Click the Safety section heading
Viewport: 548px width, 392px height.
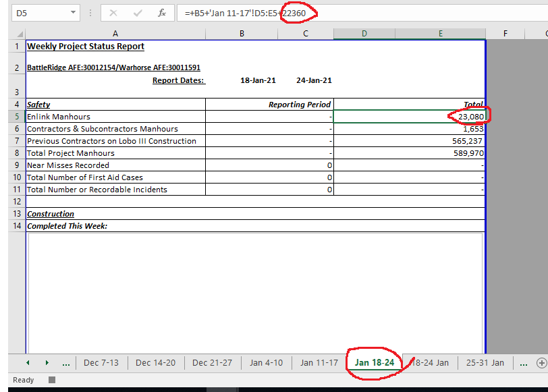(x=38, y=105)
